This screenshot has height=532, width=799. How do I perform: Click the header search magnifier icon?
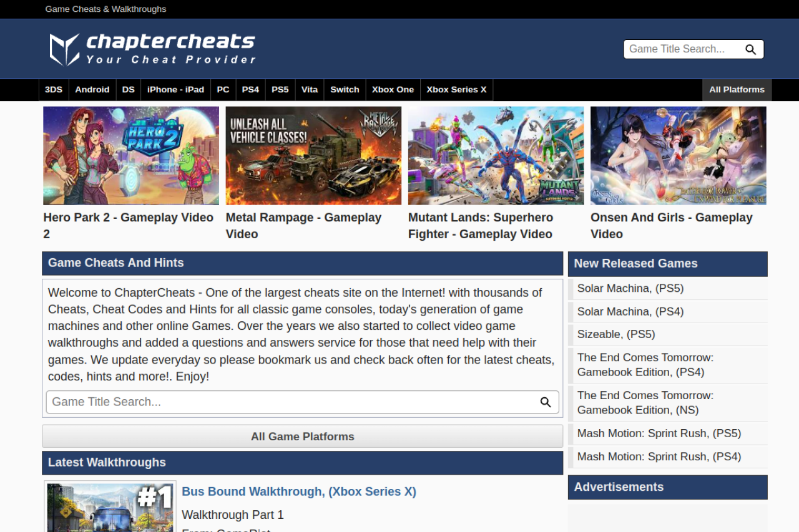[x=750, y=49]
